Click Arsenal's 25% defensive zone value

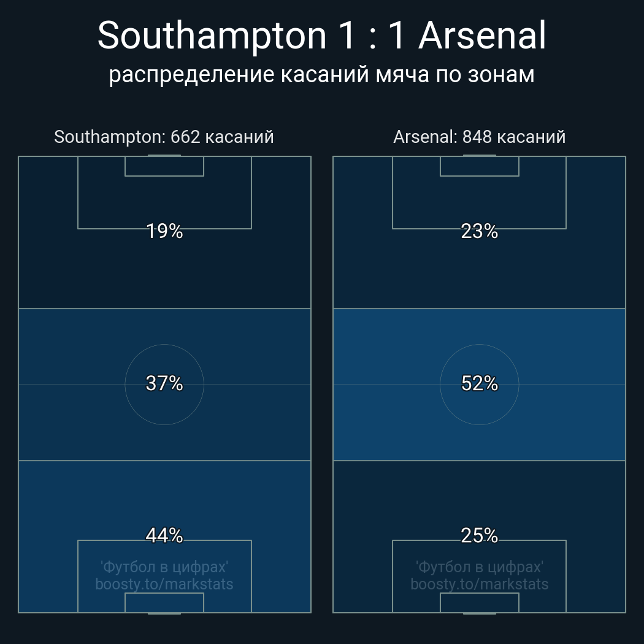click(479, 535)
